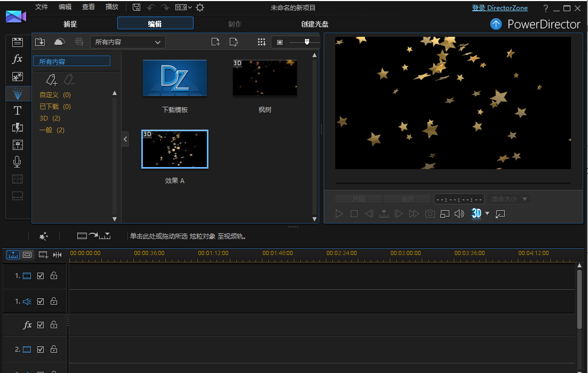588x373 pixels.
Task: Select the 一般 (2) tag
Action: pos(52,130)
